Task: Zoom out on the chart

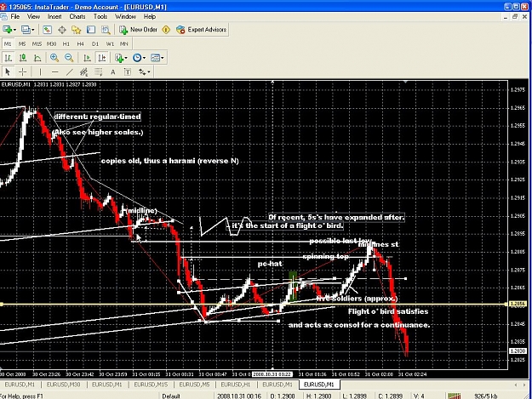Action: pyautogui.click(x=69, y=58)
